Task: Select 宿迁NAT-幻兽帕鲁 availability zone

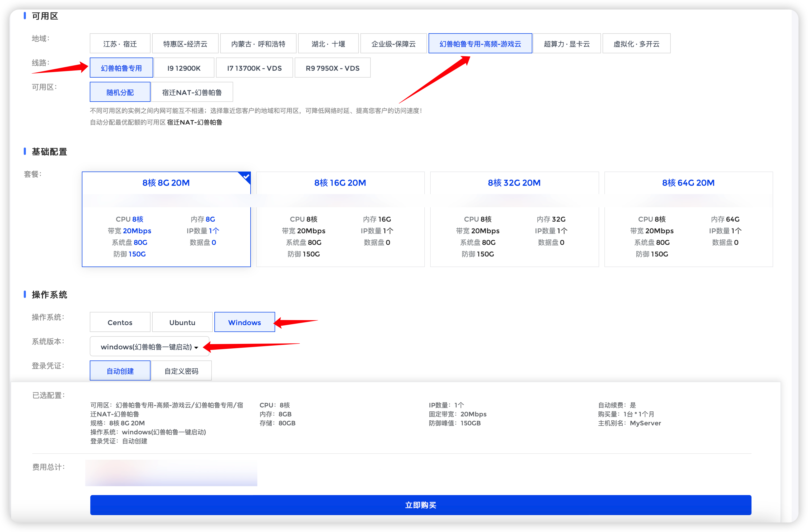Action: (192, 92)
